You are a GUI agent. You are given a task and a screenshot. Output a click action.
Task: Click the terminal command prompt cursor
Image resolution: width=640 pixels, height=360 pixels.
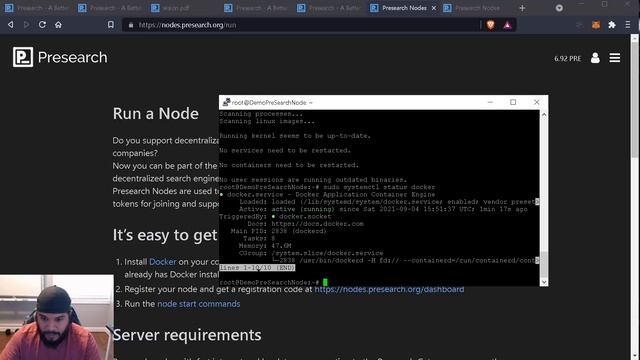(x=325, y=282)
